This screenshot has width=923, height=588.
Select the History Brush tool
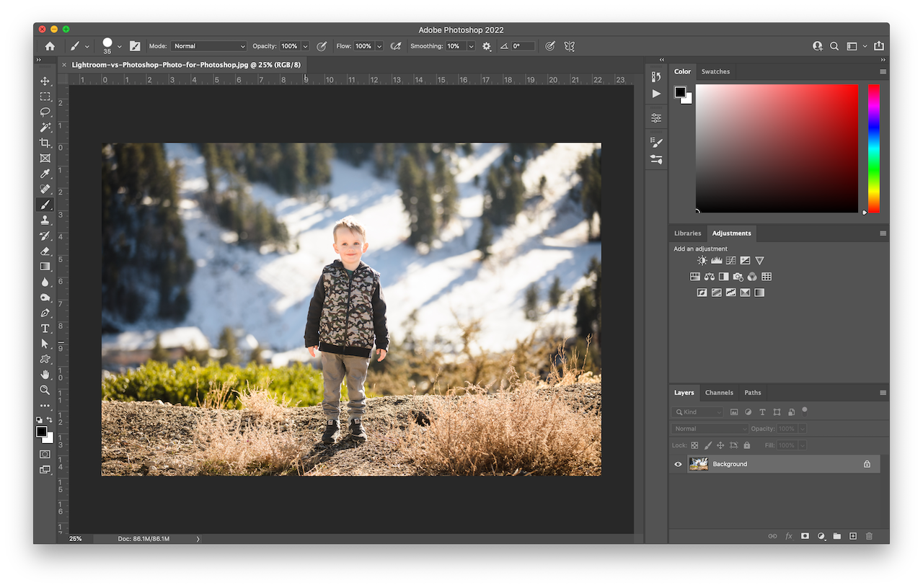45,236
